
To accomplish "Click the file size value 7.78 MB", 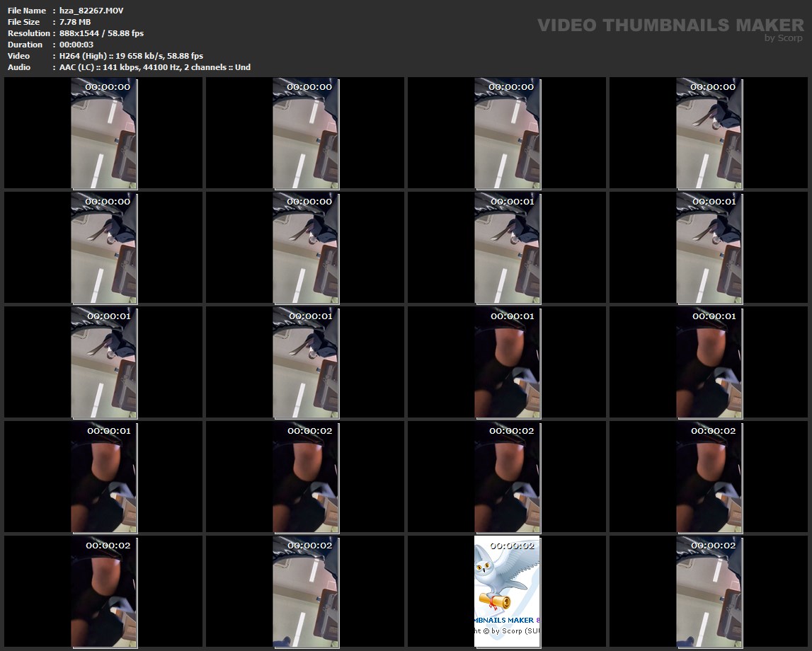I will (x=75, y=22).
